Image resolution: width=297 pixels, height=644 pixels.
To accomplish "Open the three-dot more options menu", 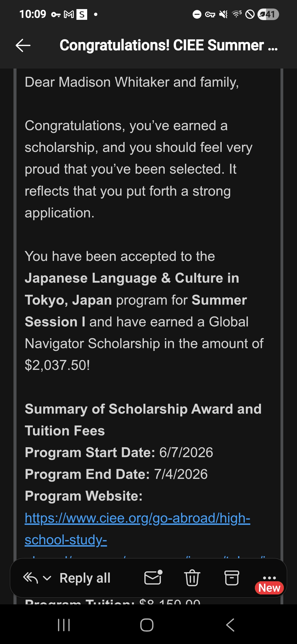I will [x=269, y=575].
